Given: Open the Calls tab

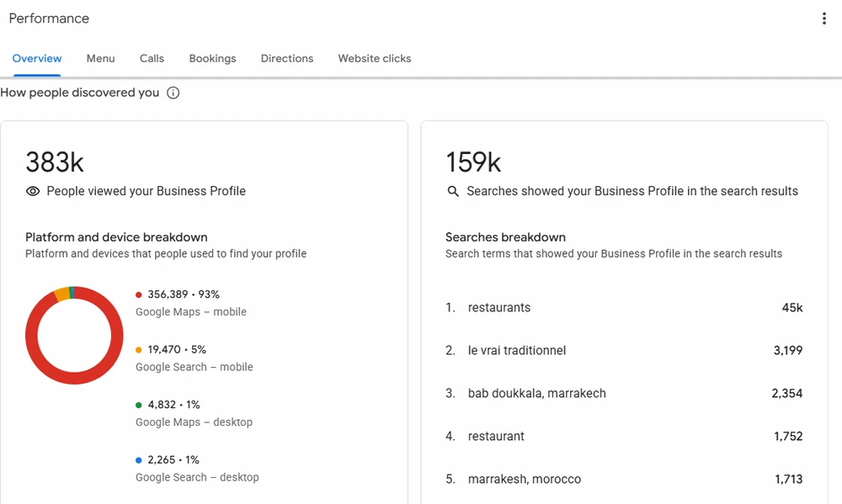Looking at the screenshot, I should pos(152,59).
